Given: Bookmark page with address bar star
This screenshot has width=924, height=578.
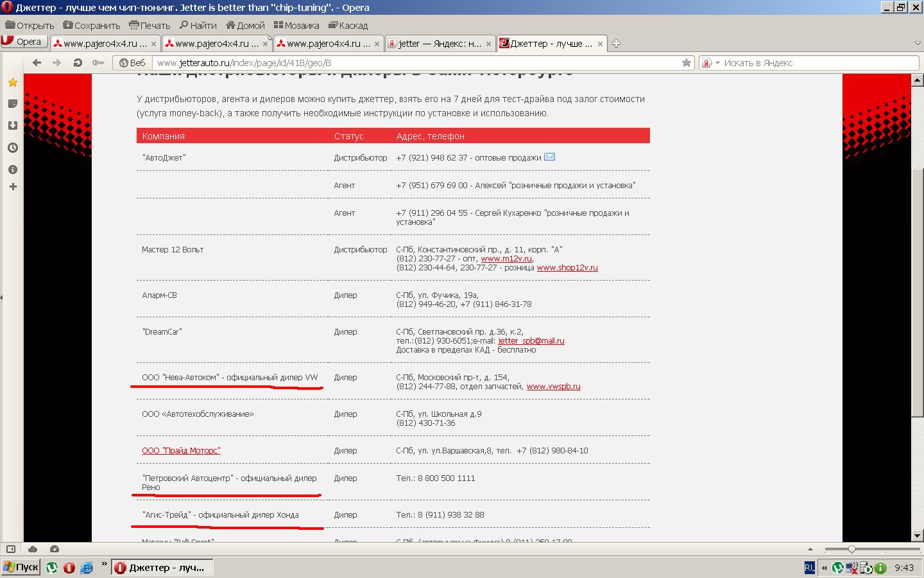Looking at the screenshot, I should 686,63.
